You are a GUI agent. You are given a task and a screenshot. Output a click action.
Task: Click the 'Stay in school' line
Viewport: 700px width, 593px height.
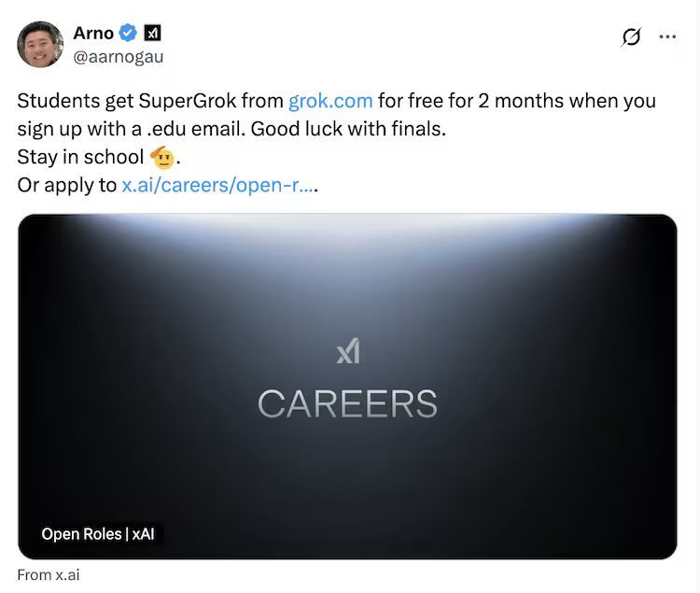[x=79, y=157]
